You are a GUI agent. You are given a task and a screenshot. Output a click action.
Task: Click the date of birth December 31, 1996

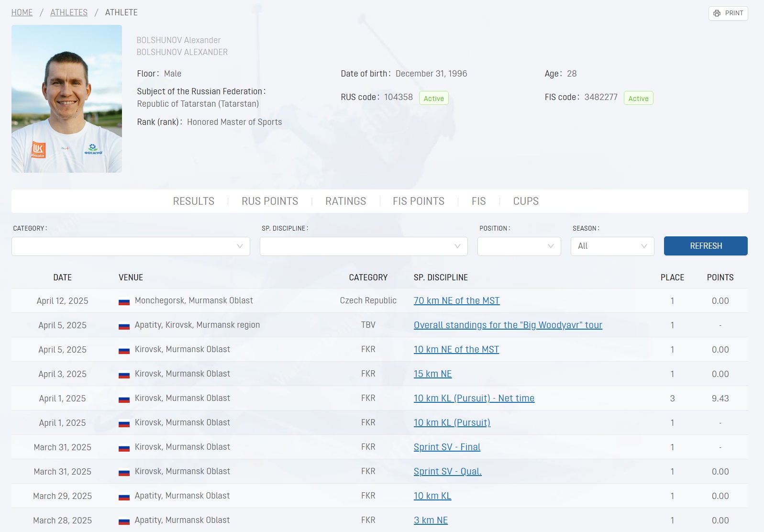[x=432, y=74]
